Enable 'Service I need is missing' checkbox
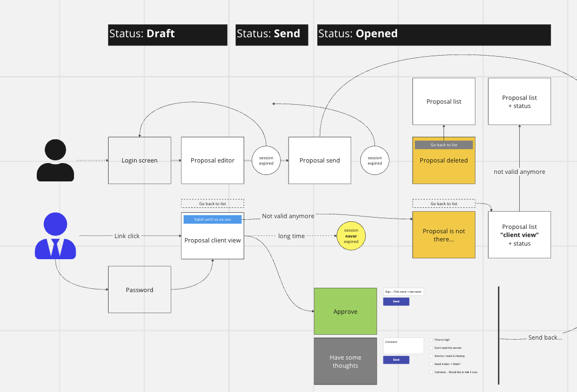This screenshot has height=392, width=577. 431,356
